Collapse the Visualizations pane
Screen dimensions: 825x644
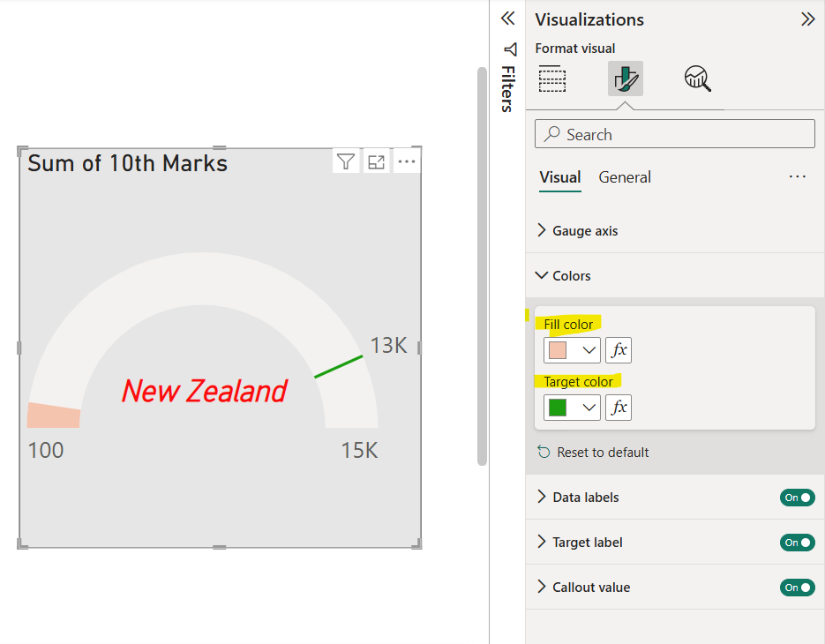[808, 19]
